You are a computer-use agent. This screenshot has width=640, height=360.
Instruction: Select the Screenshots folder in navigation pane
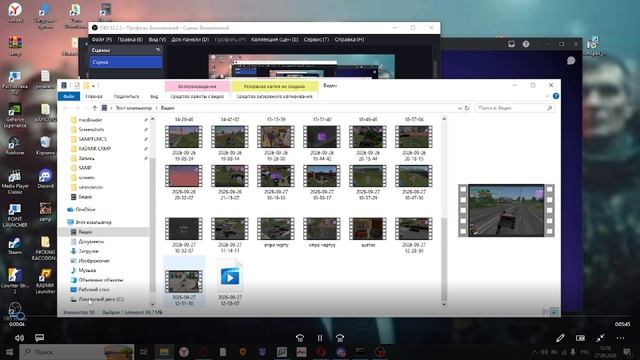tap(91, 129)
